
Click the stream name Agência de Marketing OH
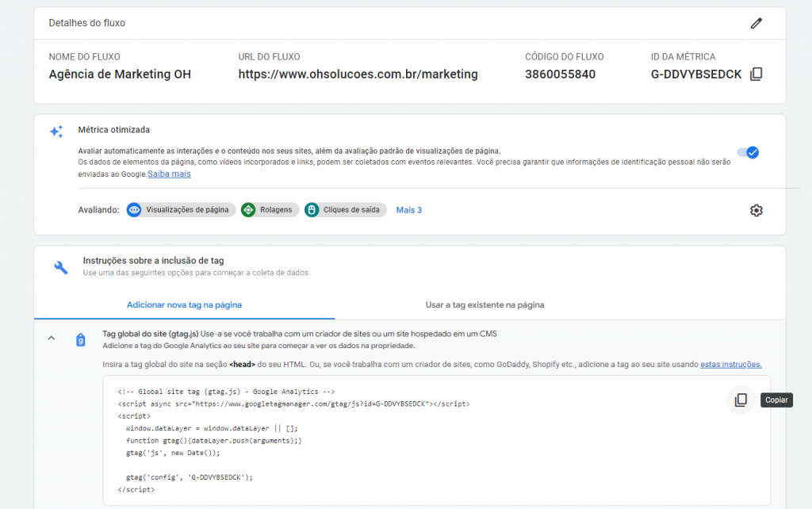pos(120,75)
